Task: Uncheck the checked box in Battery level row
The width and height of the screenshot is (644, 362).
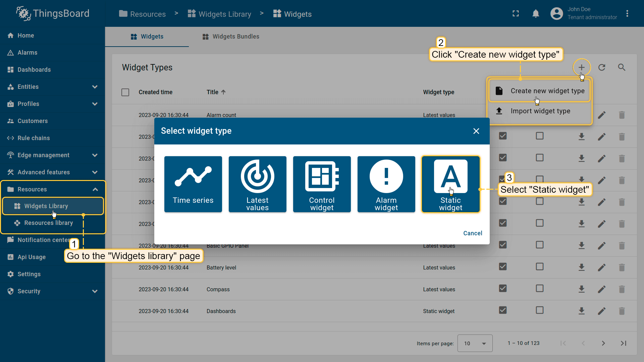Action: pos(502,267)
